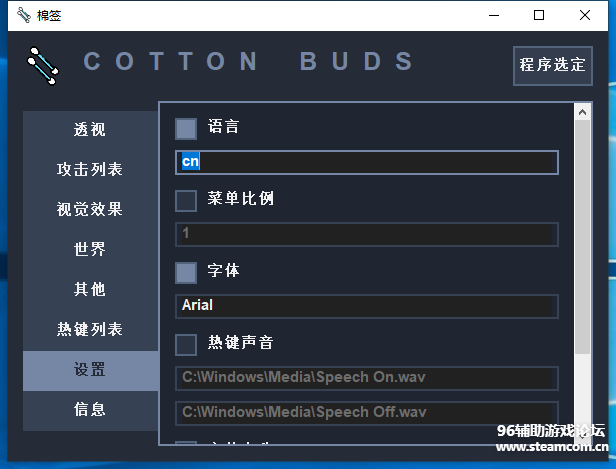
Task: Click the language field containing cn
Action: [366, 162]
